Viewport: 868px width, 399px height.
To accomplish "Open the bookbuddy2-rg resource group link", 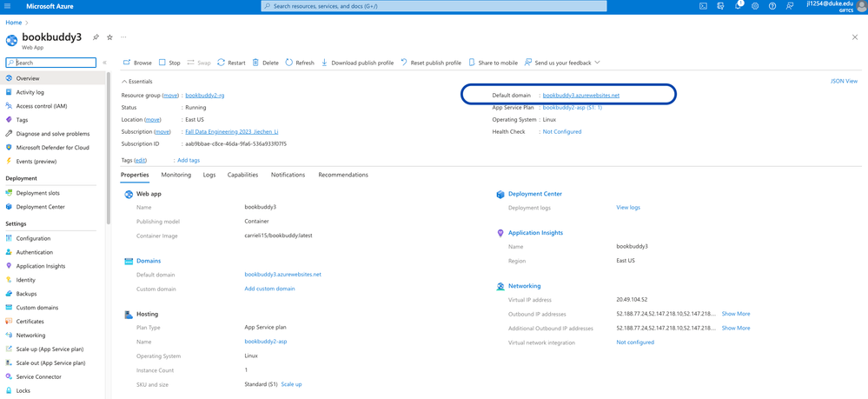I will point(205,96).
